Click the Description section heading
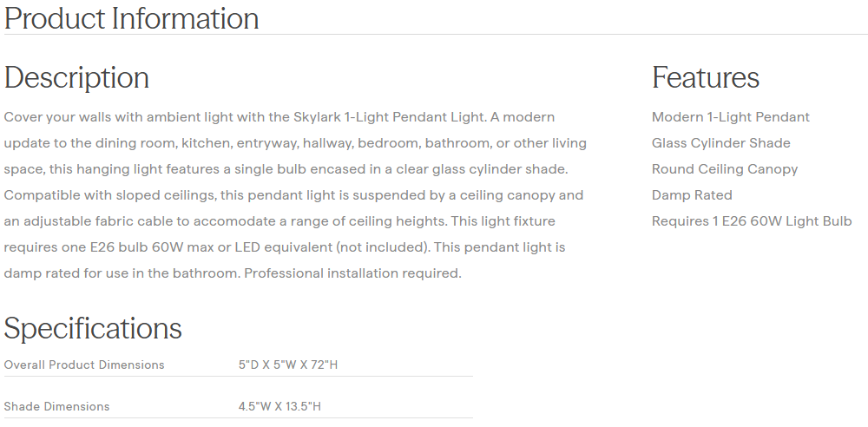Viewport: 868px width, 427px height. [x=76, y=78]
